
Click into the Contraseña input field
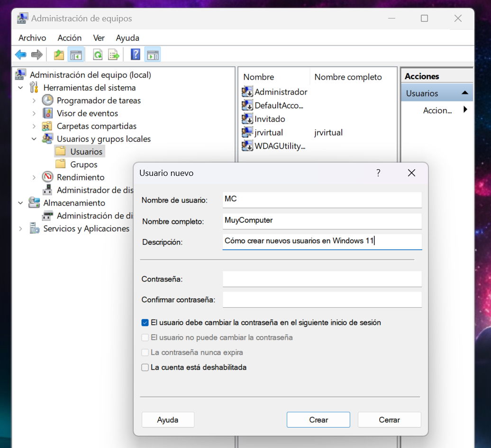(x=322, y=279)
